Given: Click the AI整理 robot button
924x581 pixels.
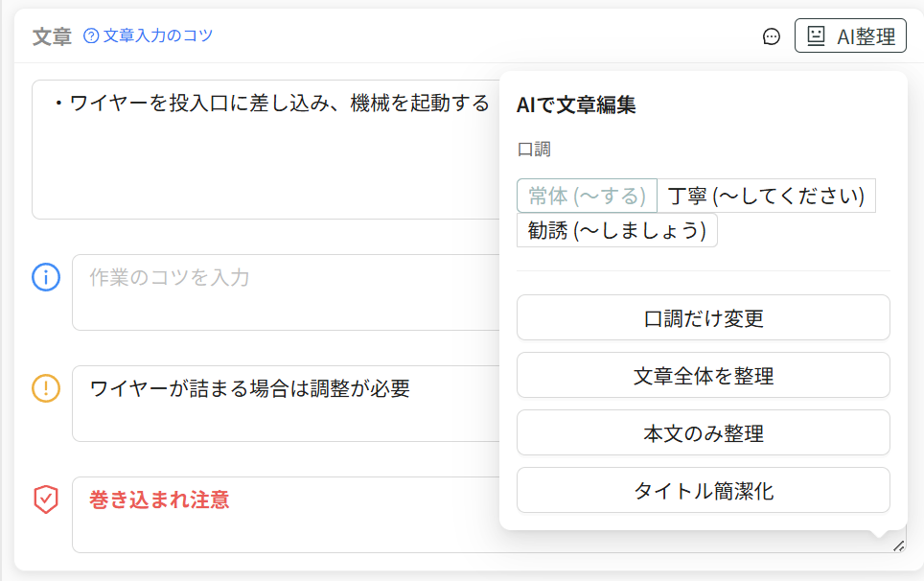Looking at the screenshot, I should 850,35.
